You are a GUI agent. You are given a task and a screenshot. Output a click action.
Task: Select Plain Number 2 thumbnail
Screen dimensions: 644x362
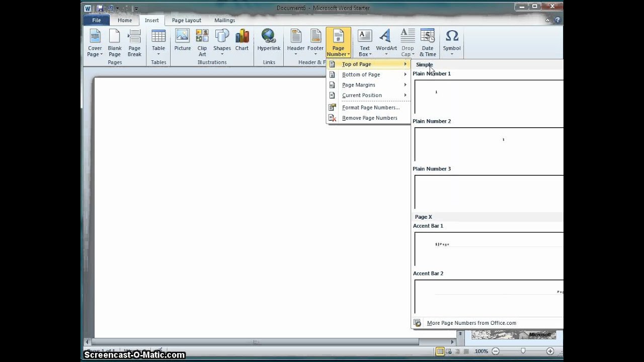488,144
